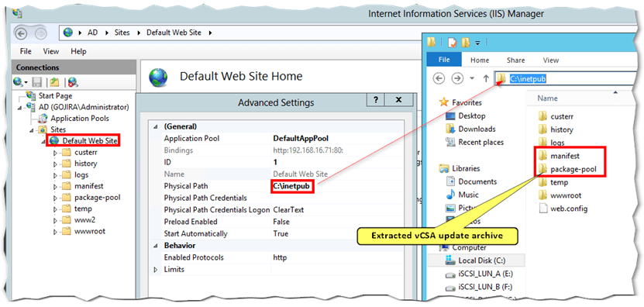
Task: Click the Application Pool property row
Action: [x=277, y=139]
